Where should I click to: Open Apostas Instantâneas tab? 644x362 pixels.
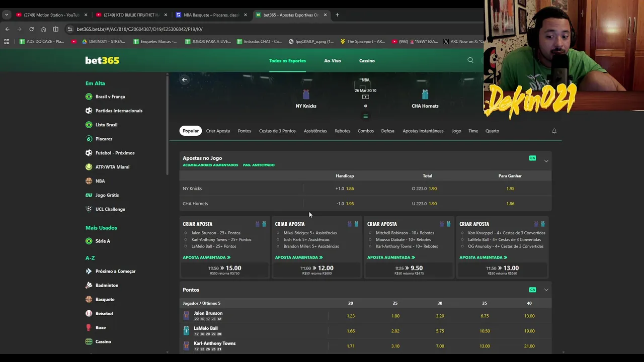423,131
